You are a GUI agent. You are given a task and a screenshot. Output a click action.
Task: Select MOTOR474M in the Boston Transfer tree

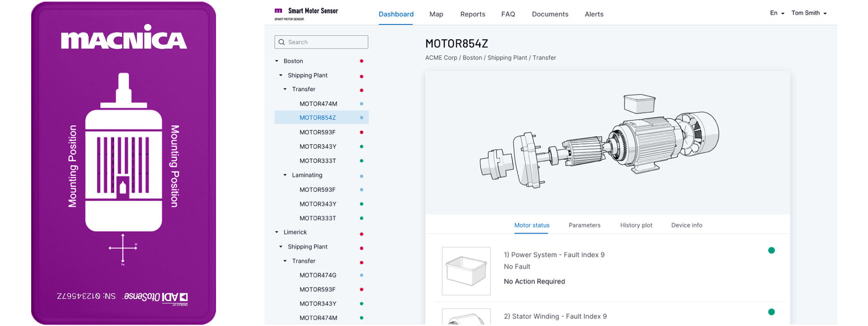coord(318,104)
